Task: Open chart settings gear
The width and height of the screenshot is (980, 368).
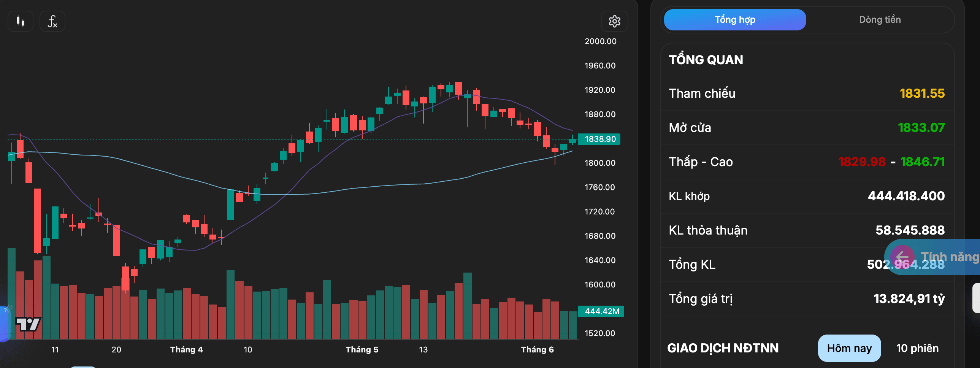Action: 614,21
